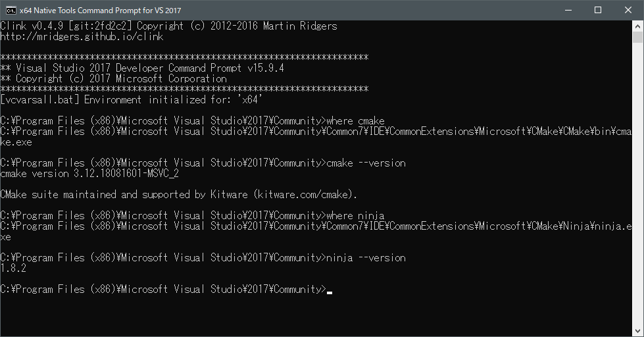Screen dimensions: 644x337
Task: Click the '[vcvarsall.bat] Environment initialized' line
Action: pos(132,100)
